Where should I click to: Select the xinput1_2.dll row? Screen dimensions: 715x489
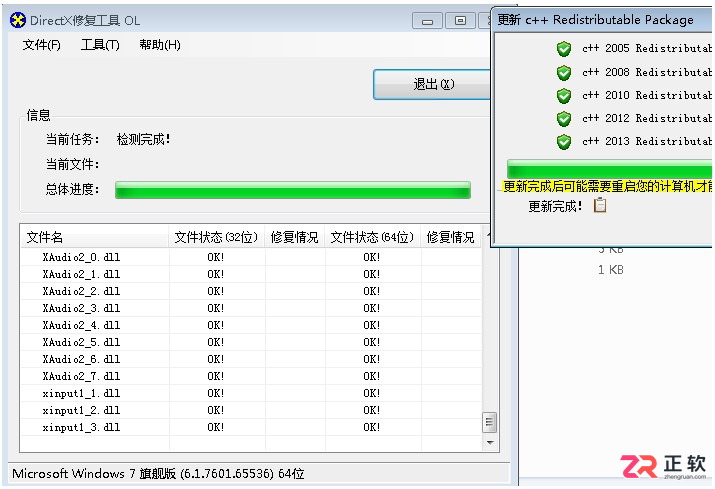pos(251,411)
